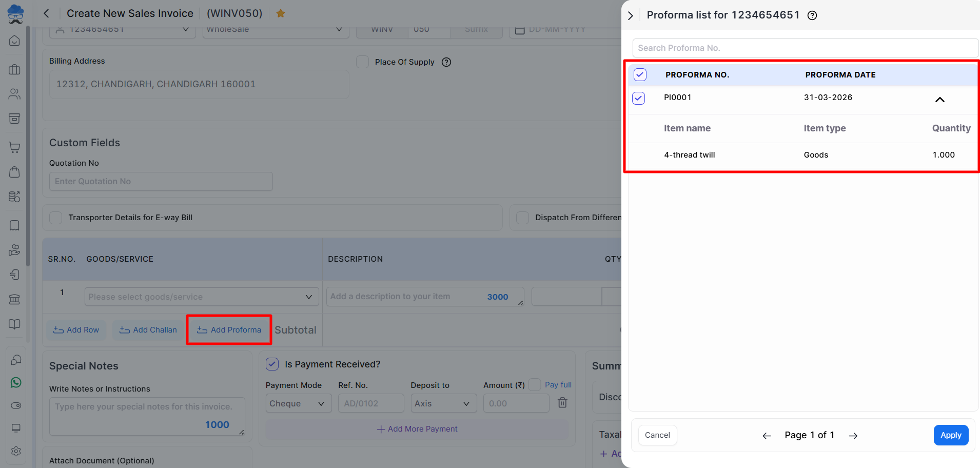Screen dimensions: 980x468
Task: Open the goods/service selection dropdown
Action: click(x=201, y=297)
